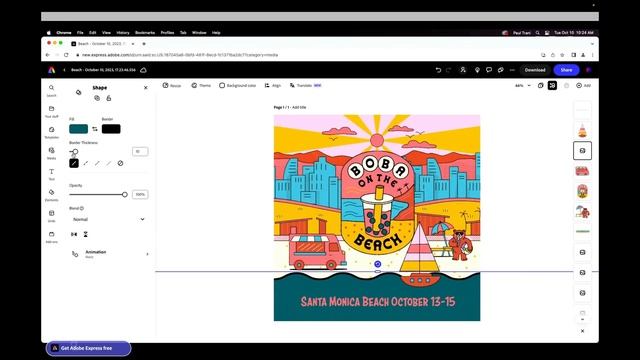Close the layers stack panel
The height and width of the screenshot is (360, 640).
(x=582, y=331)
